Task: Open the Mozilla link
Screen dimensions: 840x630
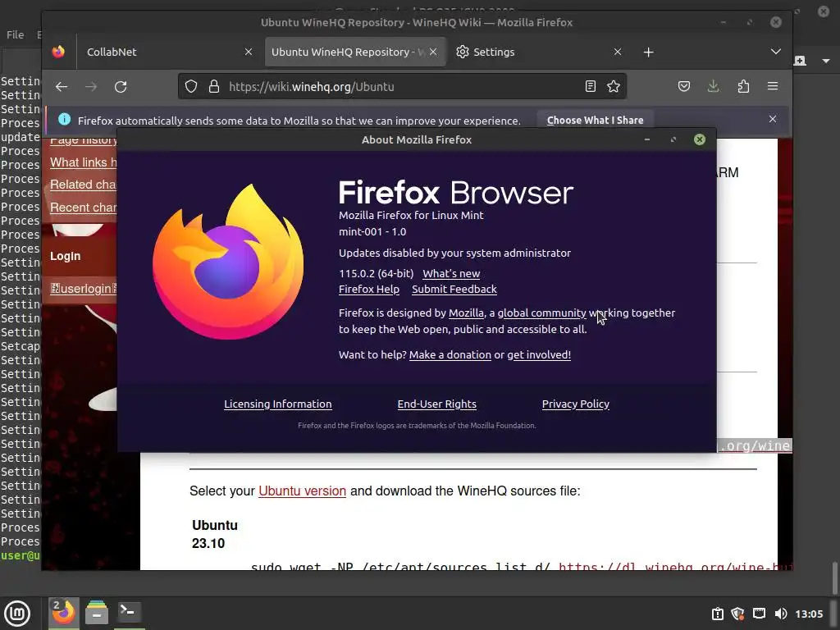Action: tap(466, 313)
